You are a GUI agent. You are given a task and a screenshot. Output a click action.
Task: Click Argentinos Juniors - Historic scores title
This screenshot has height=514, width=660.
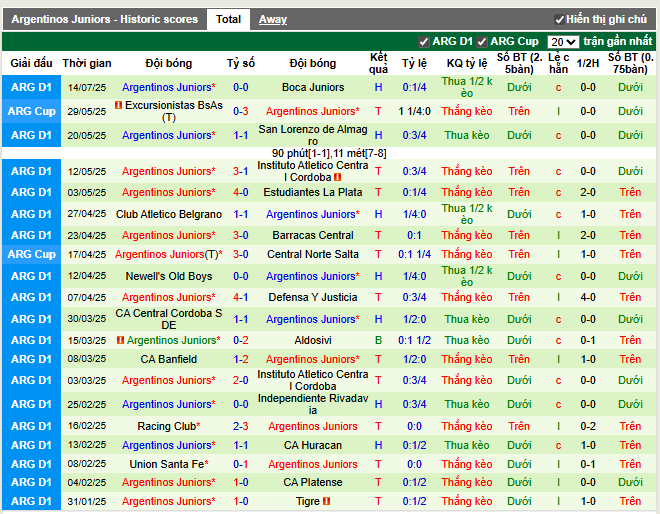[104, 19]
